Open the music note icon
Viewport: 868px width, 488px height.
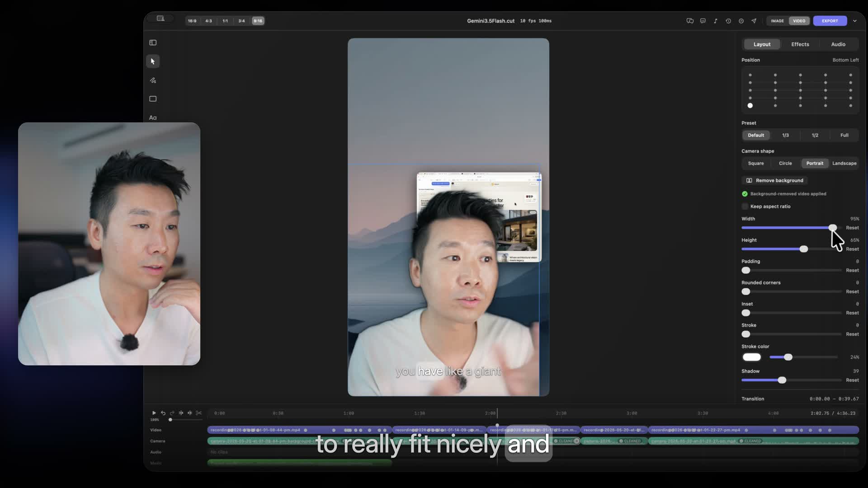pos(715,21)
